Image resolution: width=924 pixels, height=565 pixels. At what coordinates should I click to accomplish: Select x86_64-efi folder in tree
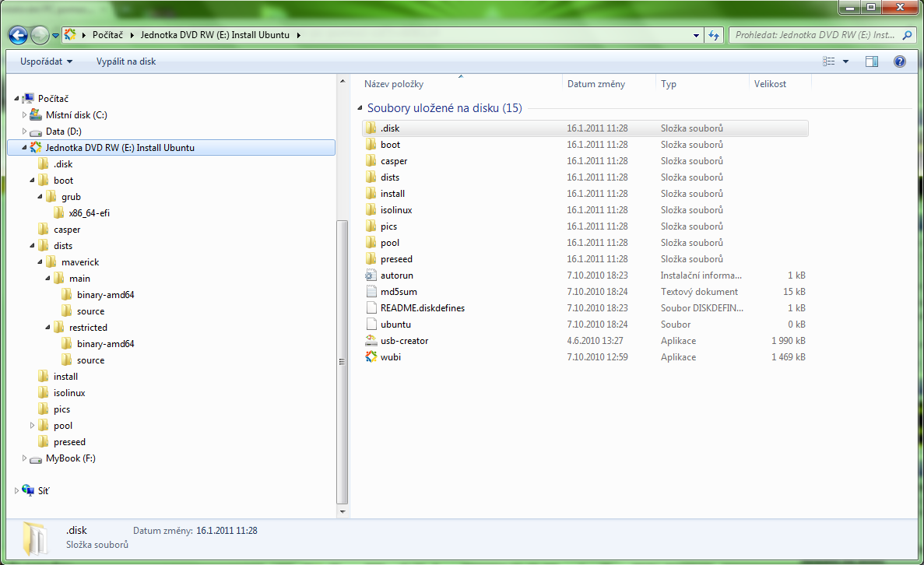[89, 213]
